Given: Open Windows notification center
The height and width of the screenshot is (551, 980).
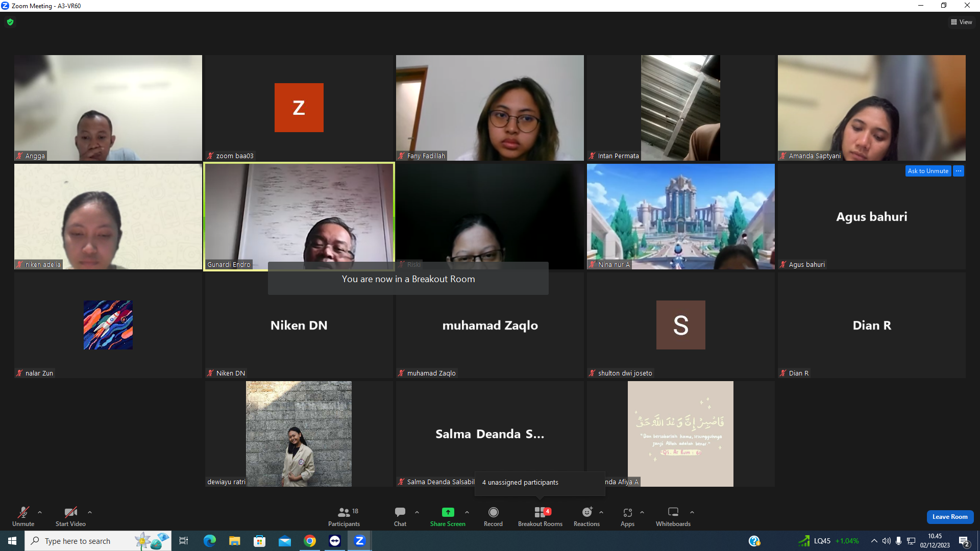Looking at the screenshot, I should click(964, 541).
